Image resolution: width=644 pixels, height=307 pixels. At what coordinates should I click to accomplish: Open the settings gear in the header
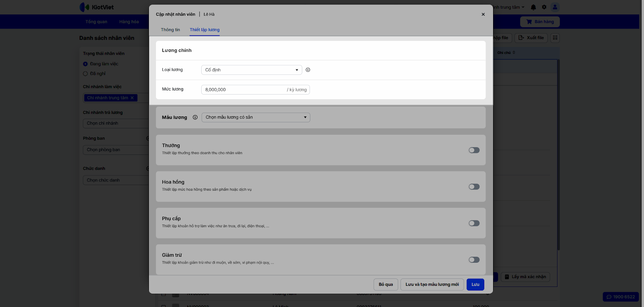[x=544, y=7]
